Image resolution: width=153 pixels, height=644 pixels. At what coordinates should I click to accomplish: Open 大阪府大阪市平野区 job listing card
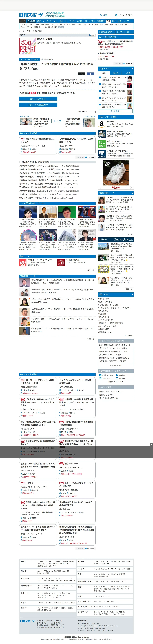click(38, 145)
